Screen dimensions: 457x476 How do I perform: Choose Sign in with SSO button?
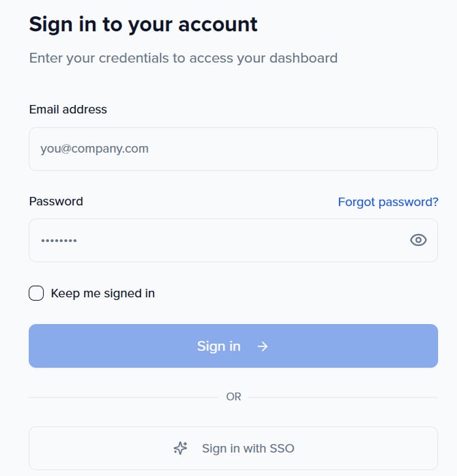tap(233, 448)
